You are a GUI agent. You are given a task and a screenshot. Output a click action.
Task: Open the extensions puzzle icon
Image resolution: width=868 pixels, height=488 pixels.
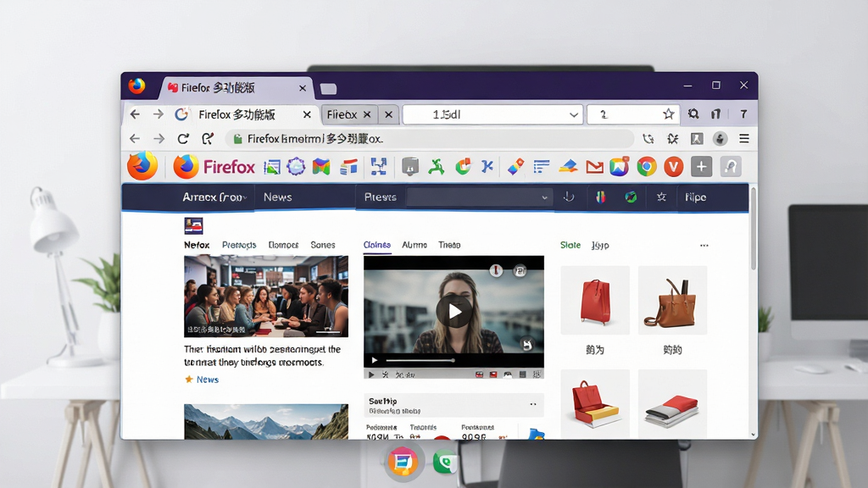point(672,138)
